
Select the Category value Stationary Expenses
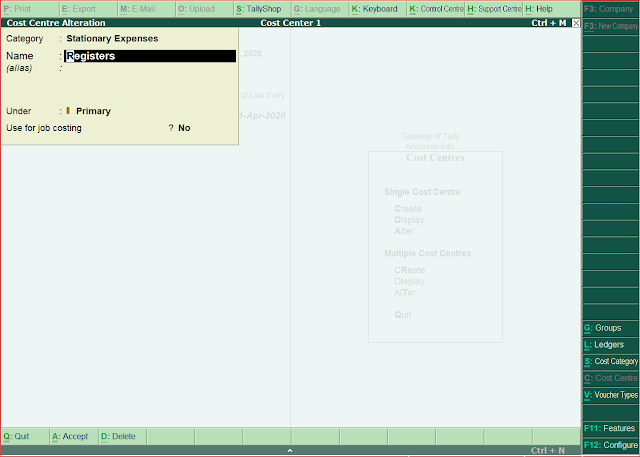(x=112, y=38)
